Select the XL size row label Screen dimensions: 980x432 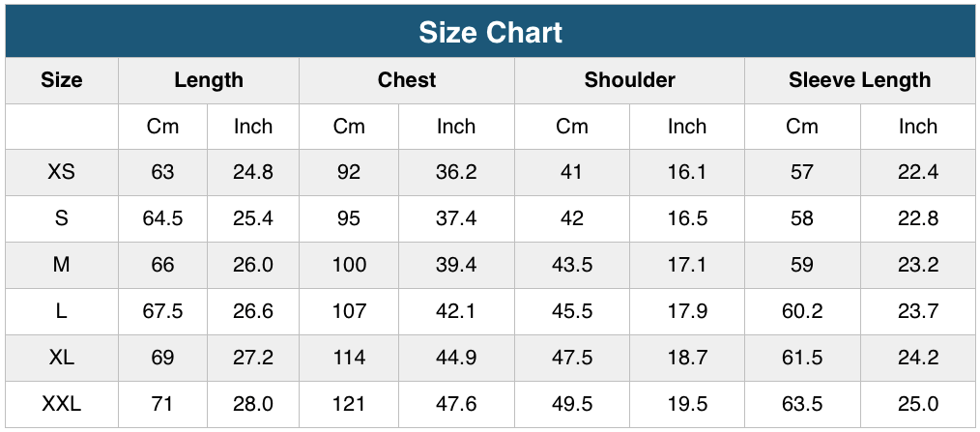pos(62,358)
